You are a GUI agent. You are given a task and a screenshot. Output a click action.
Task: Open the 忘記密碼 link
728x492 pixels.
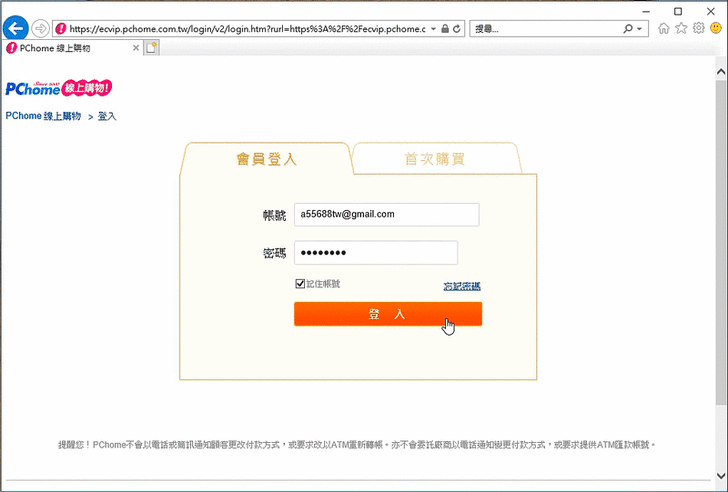point(462,286)
